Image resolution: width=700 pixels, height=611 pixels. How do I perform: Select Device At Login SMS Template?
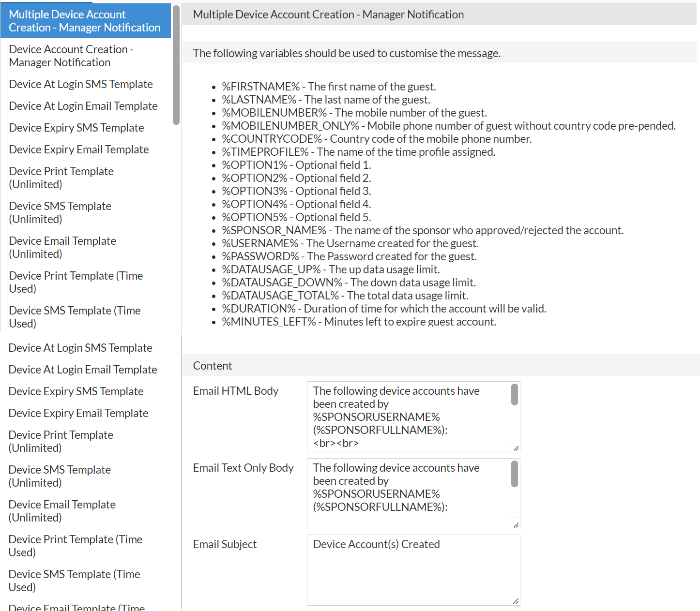point(80,84)
